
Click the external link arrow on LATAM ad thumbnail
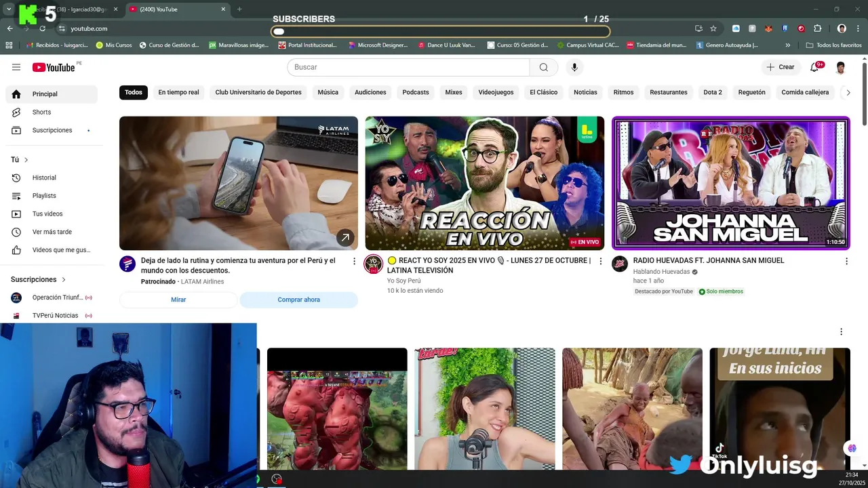345,237
